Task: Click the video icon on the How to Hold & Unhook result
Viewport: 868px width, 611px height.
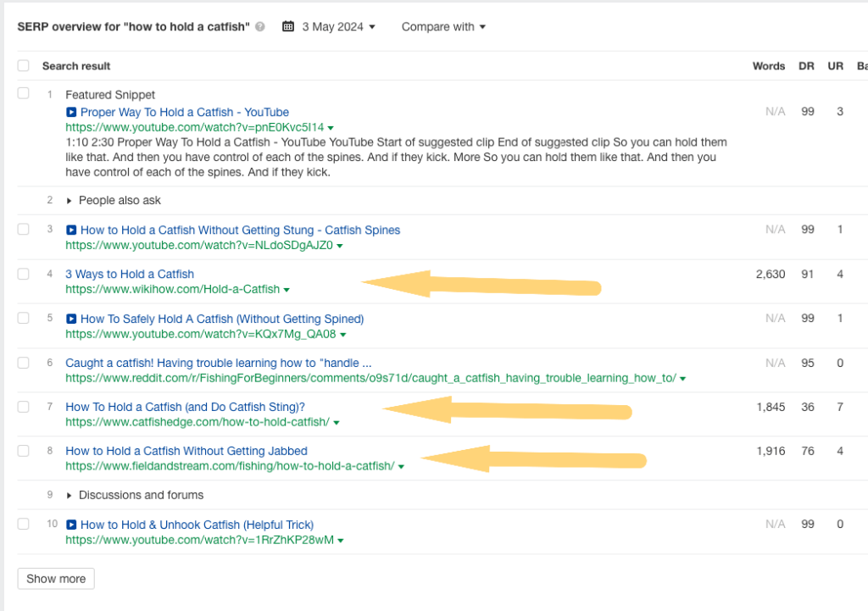Action: coord(70,525)
